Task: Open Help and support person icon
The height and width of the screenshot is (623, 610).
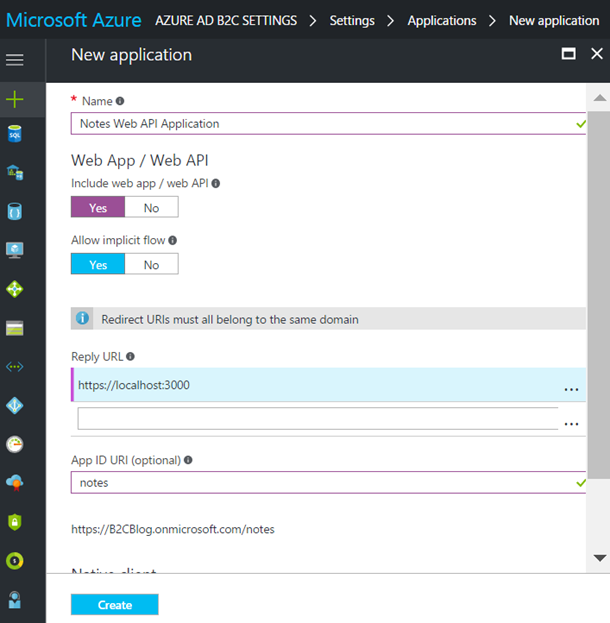Action: tap(15, 600)
